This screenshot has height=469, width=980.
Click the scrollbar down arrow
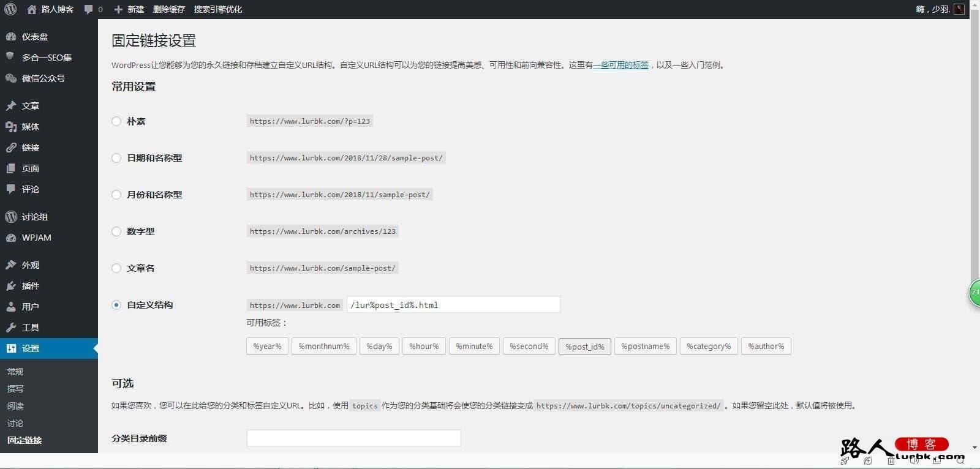(974, 448)
